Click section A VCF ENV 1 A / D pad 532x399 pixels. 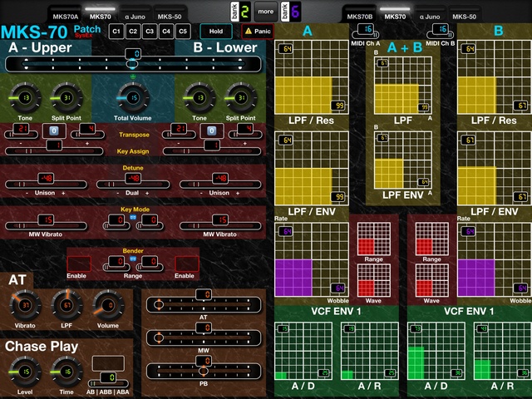(x=303, y=351)
